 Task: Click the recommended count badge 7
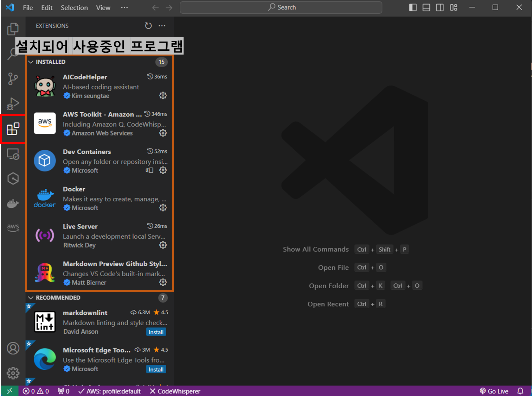163,298
